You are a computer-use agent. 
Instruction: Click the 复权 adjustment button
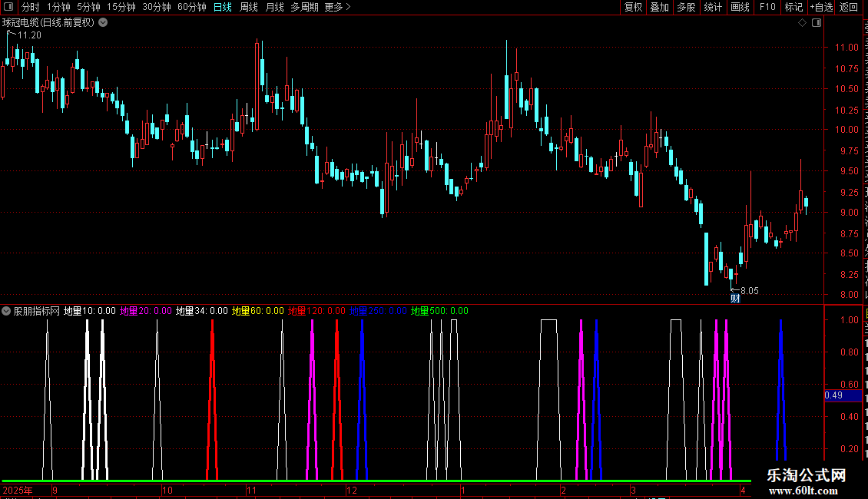633,7
